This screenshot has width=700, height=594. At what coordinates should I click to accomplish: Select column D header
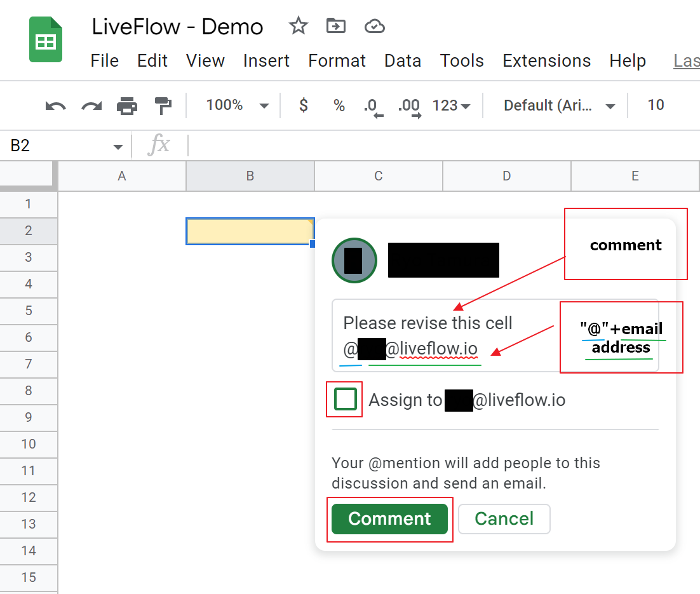click(x=507, y=176)
